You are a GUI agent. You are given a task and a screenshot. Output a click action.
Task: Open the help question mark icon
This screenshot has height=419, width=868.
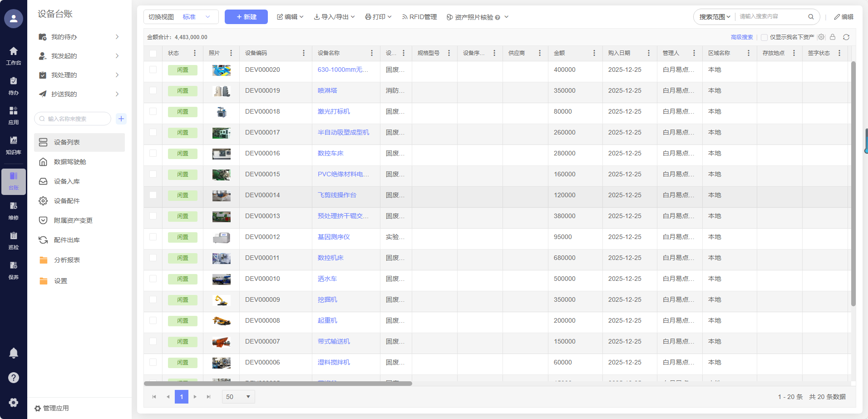coord(14,378)
